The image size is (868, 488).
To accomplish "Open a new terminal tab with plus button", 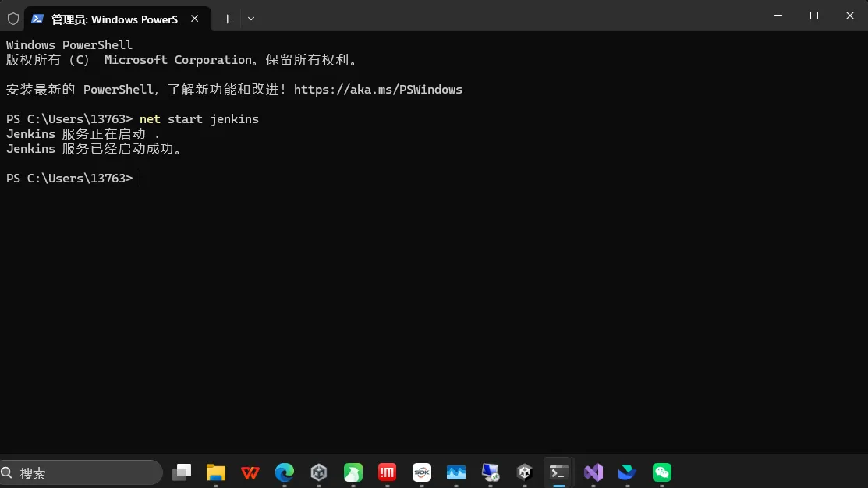I will point(227,19).
